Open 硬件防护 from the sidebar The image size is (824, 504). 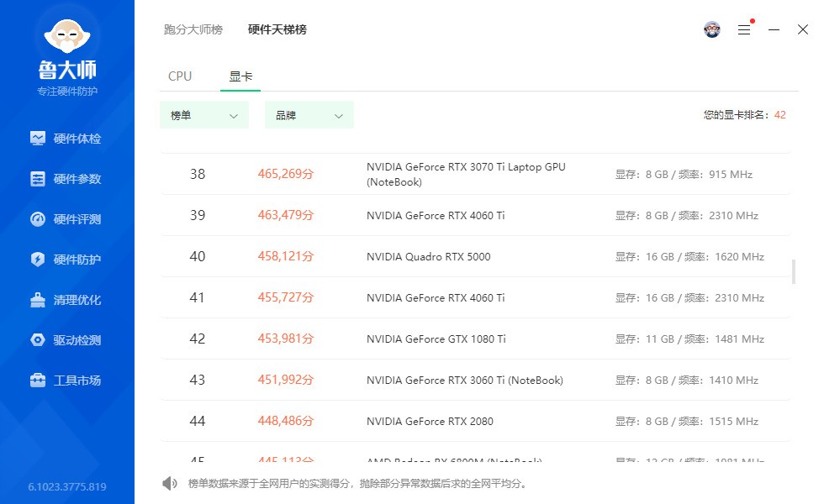66,260
